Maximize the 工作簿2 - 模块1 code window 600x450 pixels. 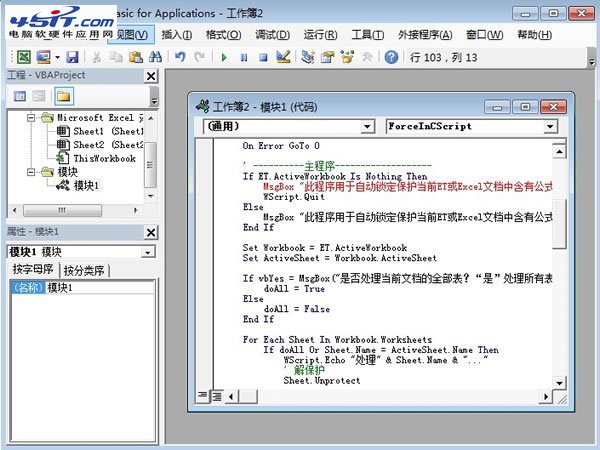(525, 107)
